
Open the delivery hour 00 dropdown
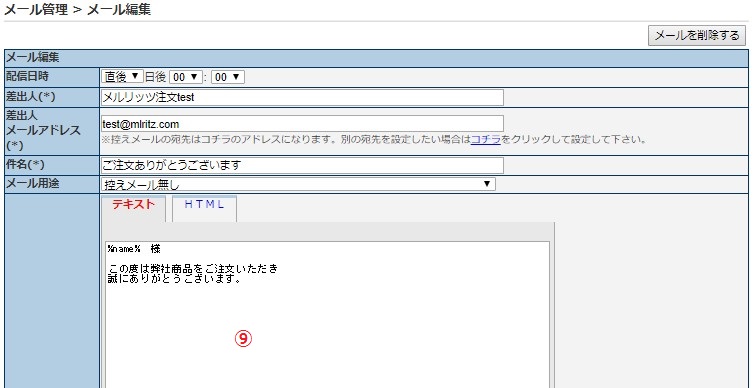(186, 77)
